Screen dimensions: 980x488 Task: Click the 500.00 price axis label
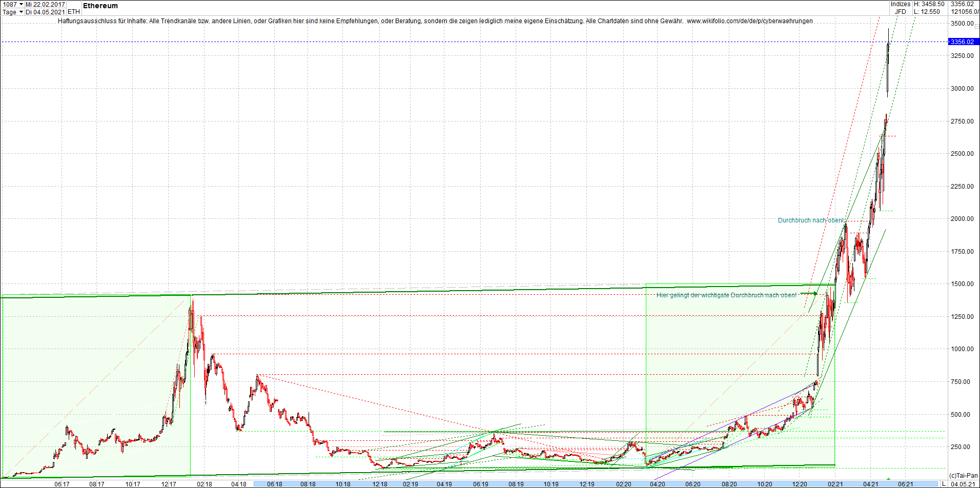(x=960, y=415)
